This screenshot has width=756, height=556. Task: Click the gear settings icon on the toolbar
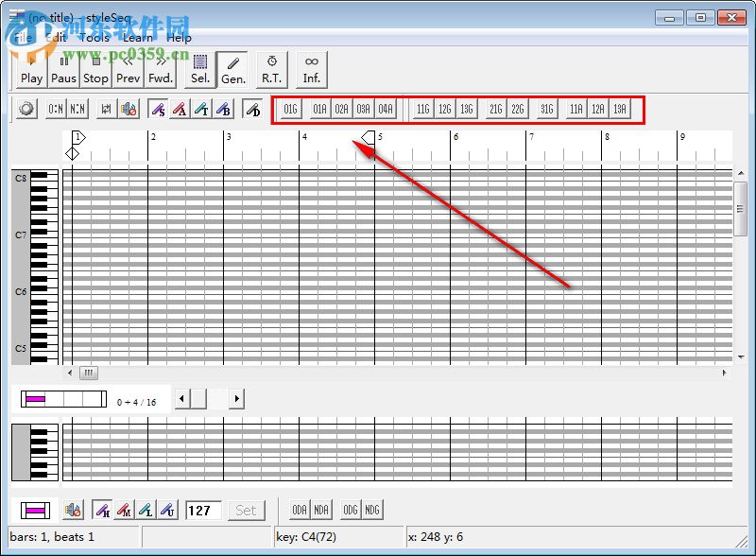[x=26, y=109]
